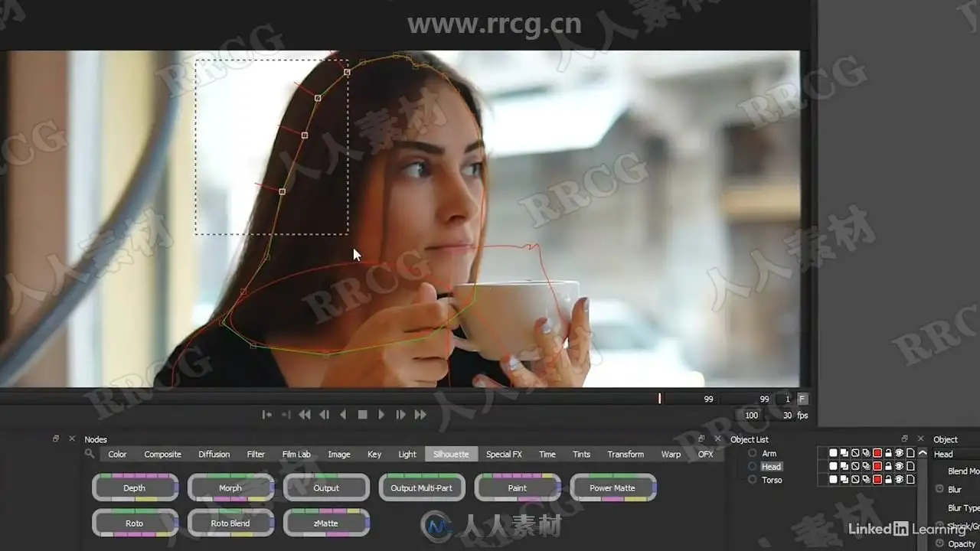Screen dimensions: 980x551
Task: Click the Power Matte node button
Action: pyautogui.click(x=613, y=488)
